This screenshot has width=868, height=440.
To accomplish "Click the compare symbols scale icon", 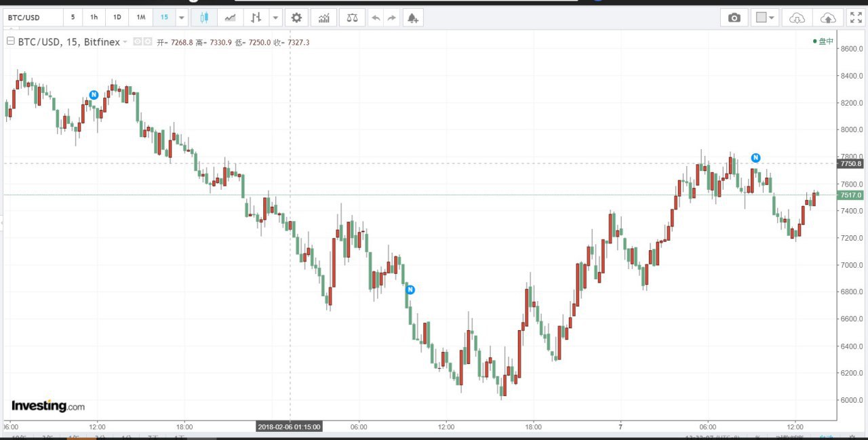I will point(351,18).
